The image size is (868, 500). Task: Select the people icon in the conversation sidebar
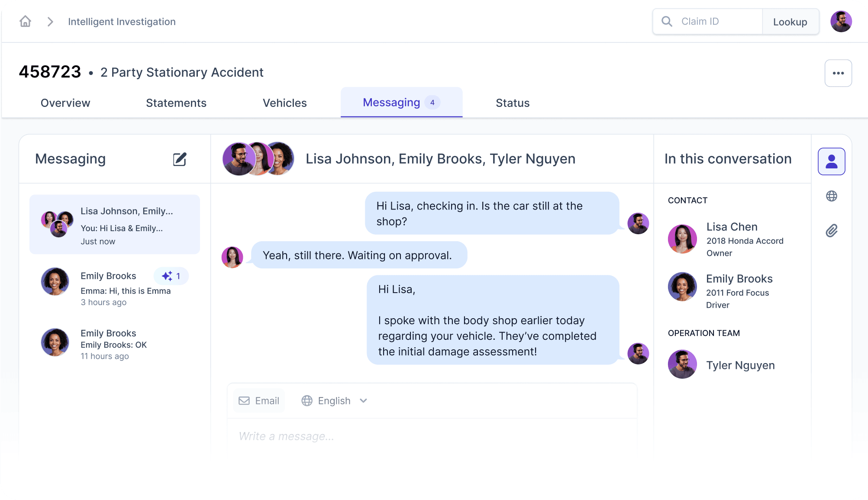[x=831, y=161]
